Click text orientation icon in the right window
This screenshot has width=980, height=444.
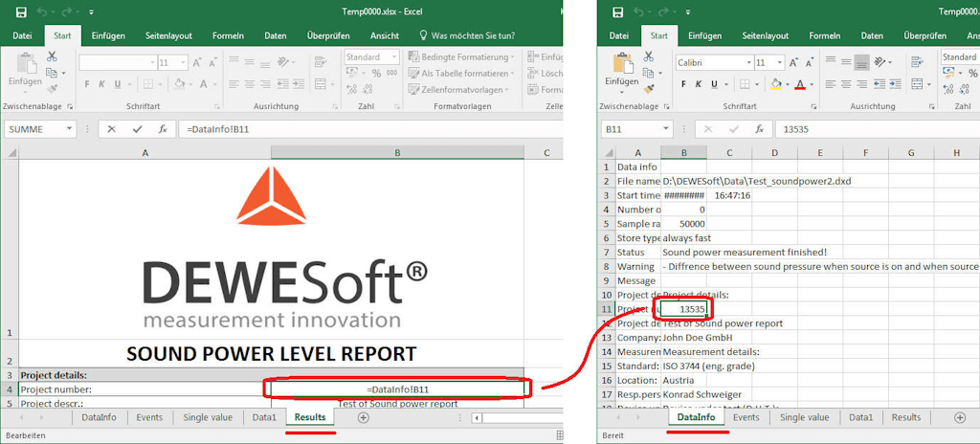point(880,61)
